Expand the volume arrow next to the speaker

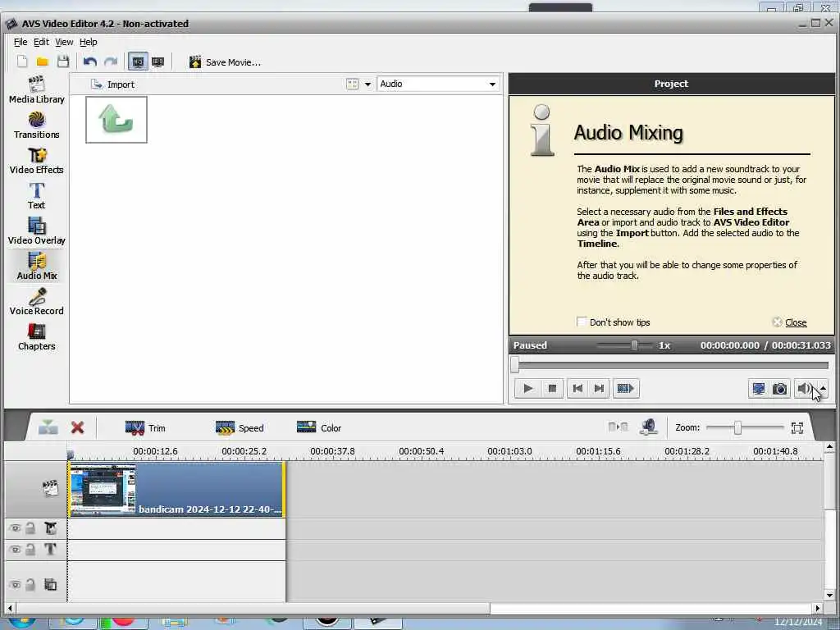pos(823,388)
